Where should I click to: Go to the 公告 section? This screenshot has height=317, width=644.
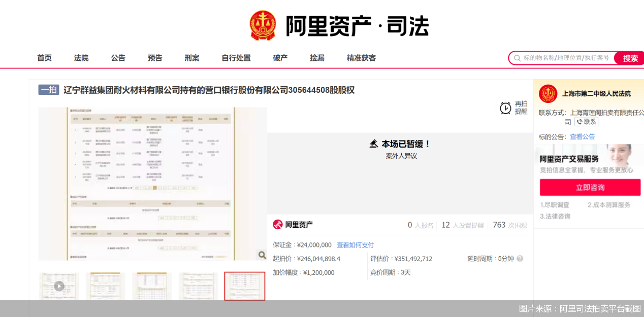pos(118,58)
